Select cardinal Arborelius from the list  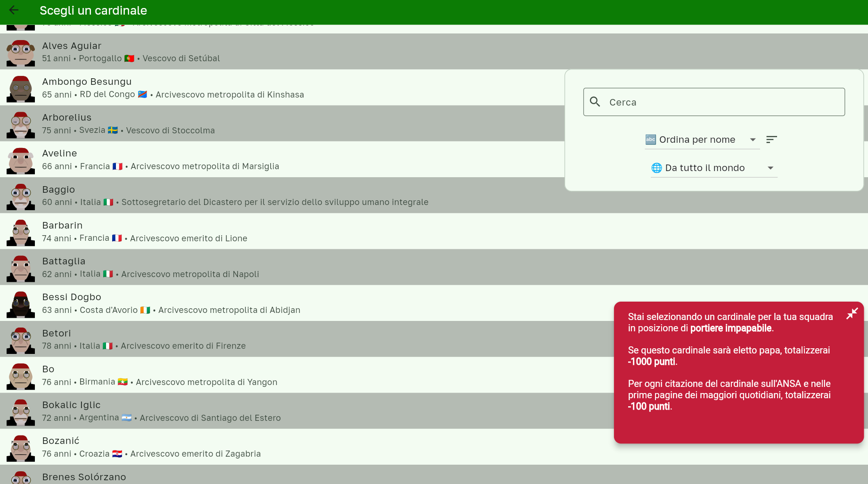[188, 123]
